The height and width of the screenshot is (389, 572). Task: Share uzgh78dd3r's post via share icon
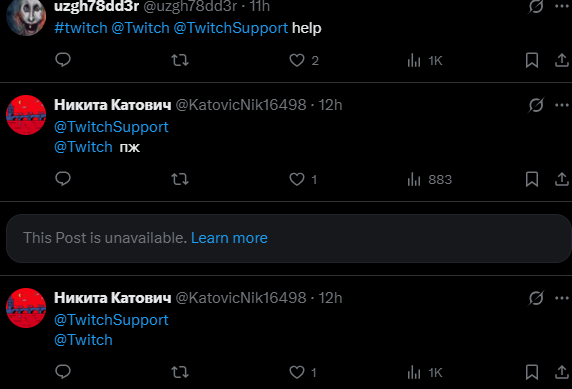click(562, 60)
